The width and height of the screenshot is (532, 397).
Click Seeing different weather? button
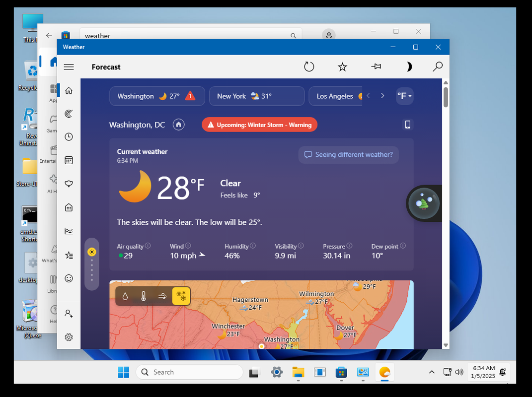(x=348, y=155)
